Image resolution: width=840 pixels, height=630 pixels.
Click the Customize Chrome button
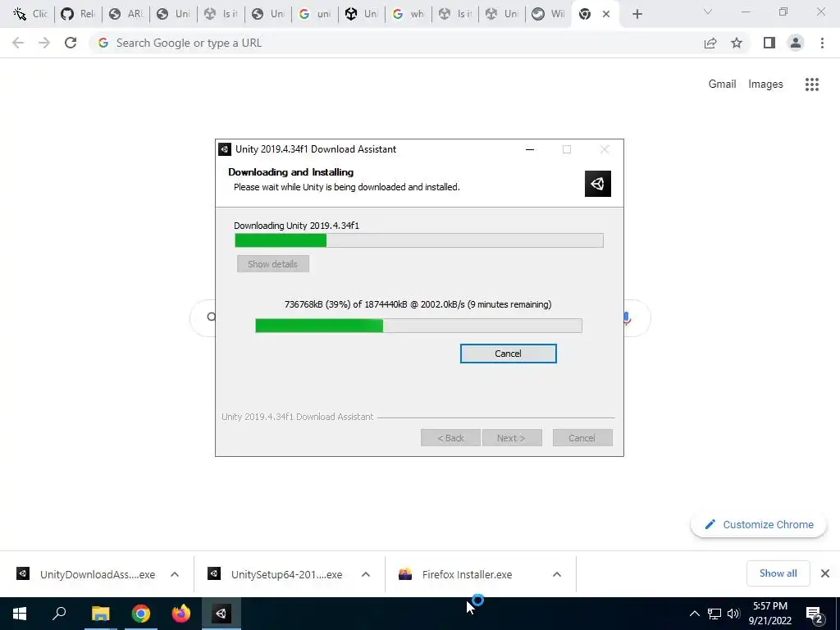pos(759,524)
